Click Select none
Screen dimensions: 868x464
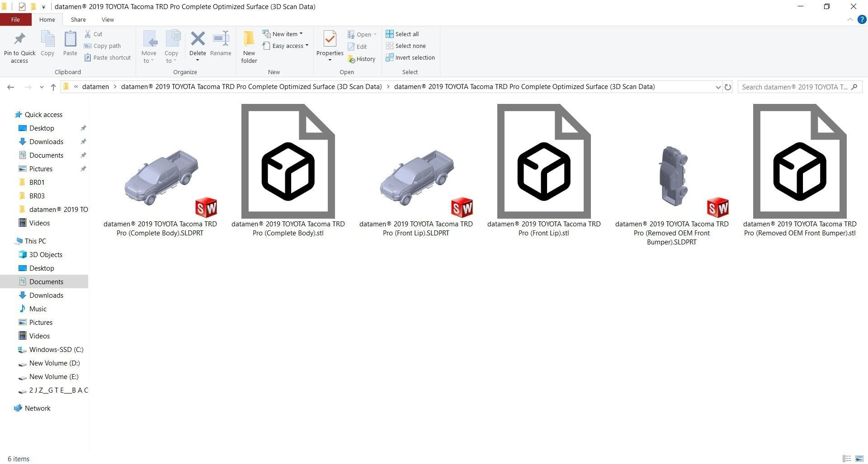[x=406, y=46]
